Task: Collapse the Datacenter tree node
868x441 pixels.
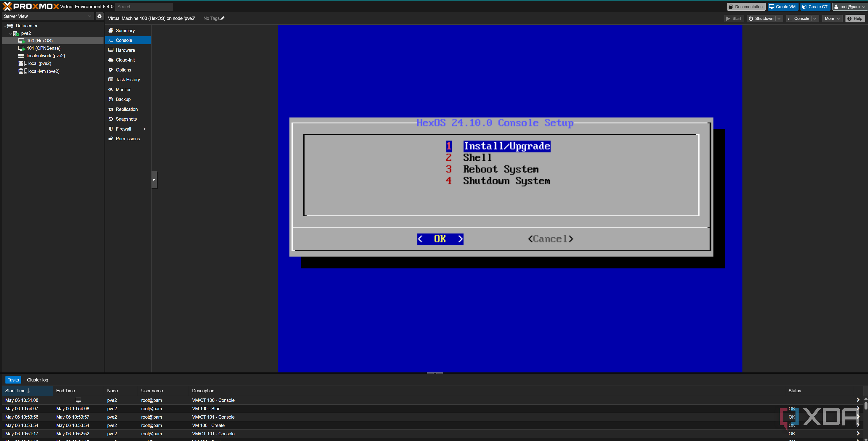Action: 5,26
